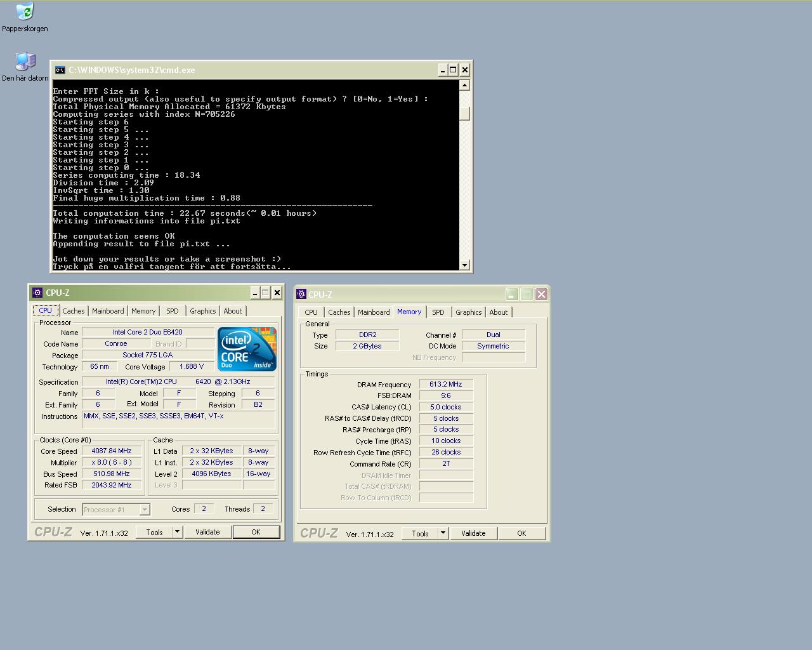Switch to CPU tab in right CPU-Z
The width and height of the screenshot is (812, 650).
[311, 312]
